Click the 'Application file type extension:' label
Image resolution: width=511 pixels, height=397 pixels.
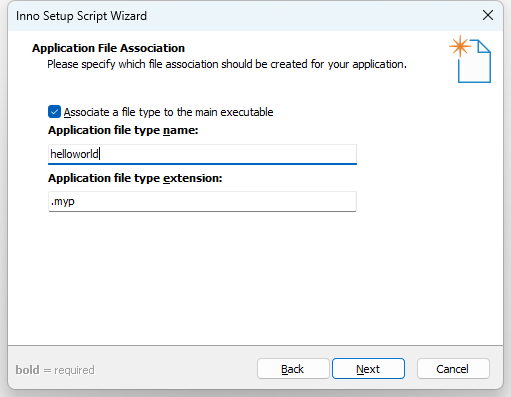click(x=135, y=178)
